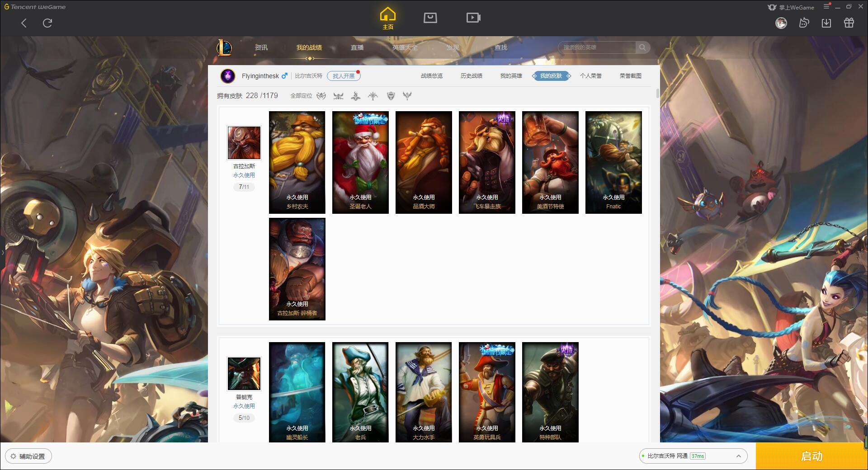Open the 掌上WeGame mobile app link

tap(791, 7)
